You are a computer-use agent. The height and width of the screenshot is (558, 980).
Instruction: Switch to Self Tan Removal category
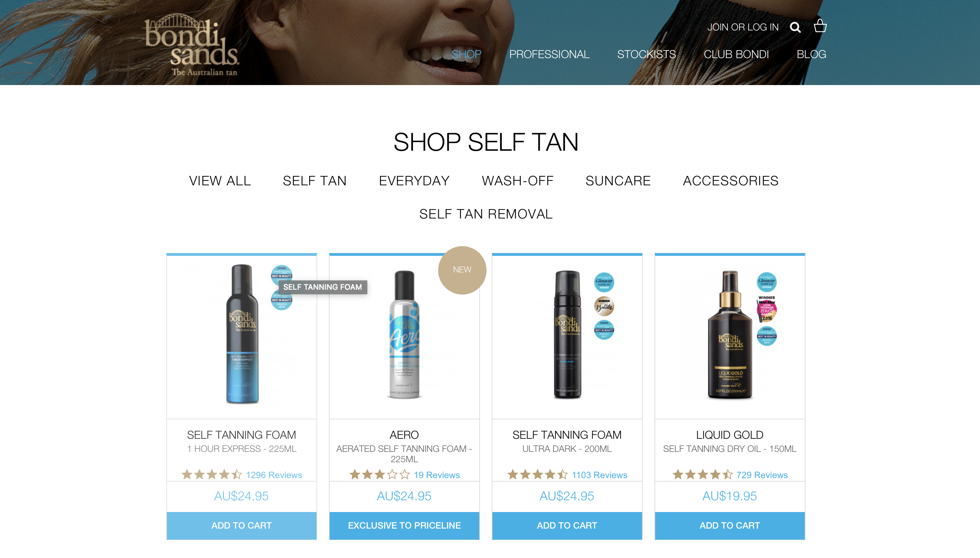[x=486, y=214]
